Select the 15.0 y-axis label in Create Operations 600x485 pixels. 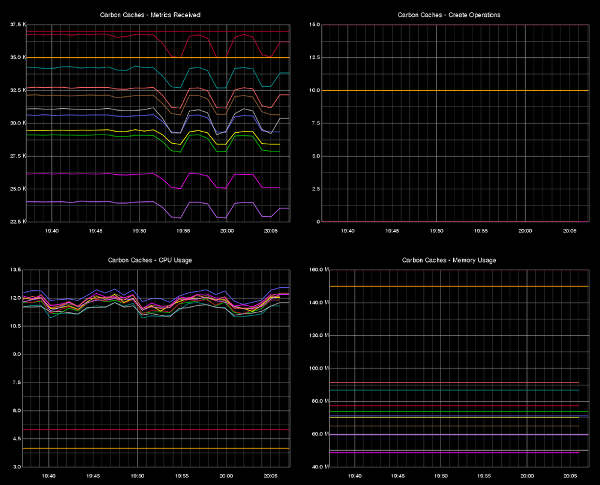314,25
